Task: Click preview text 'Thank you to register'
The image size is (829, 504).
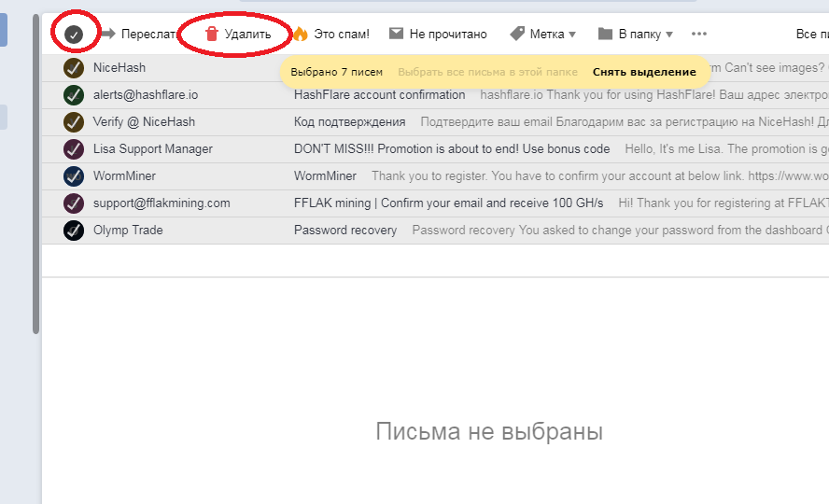Action: coord(428,175)
